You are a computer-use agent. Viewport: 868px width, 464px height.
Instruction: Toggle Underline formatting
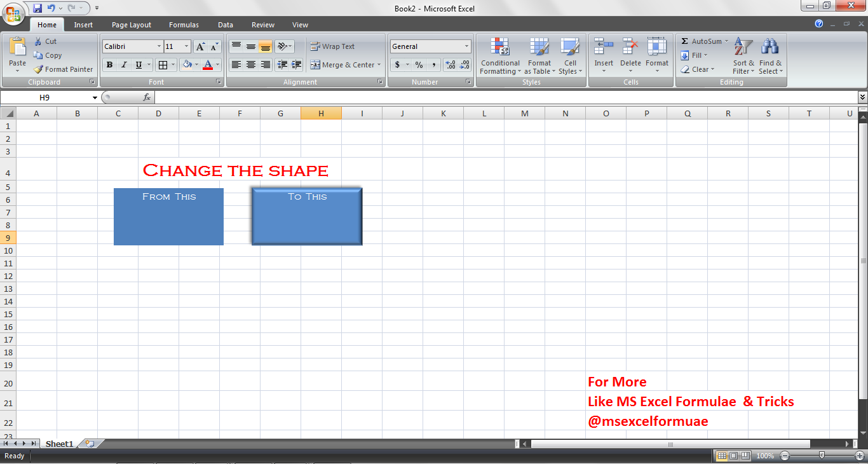[139, 65]
